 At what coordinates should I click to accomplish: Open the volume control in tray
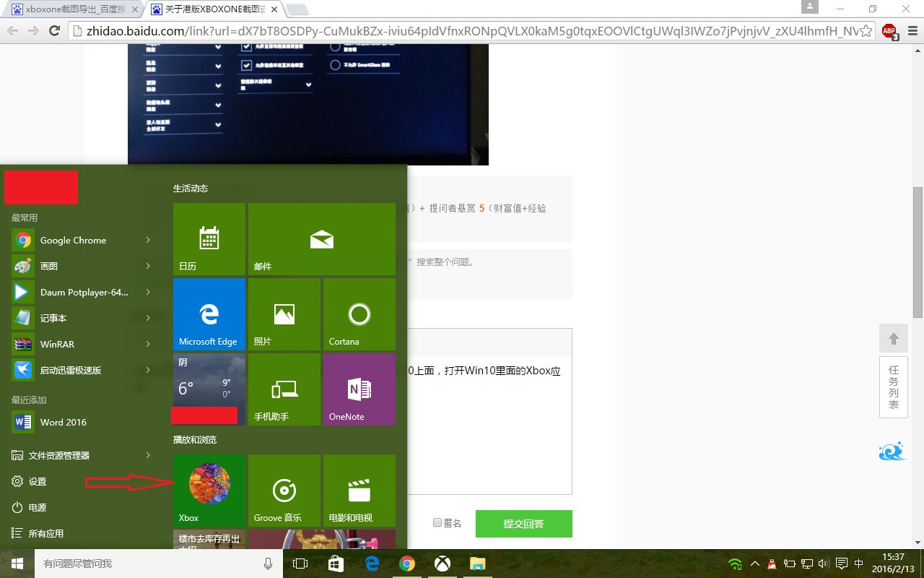pos(824,564)
